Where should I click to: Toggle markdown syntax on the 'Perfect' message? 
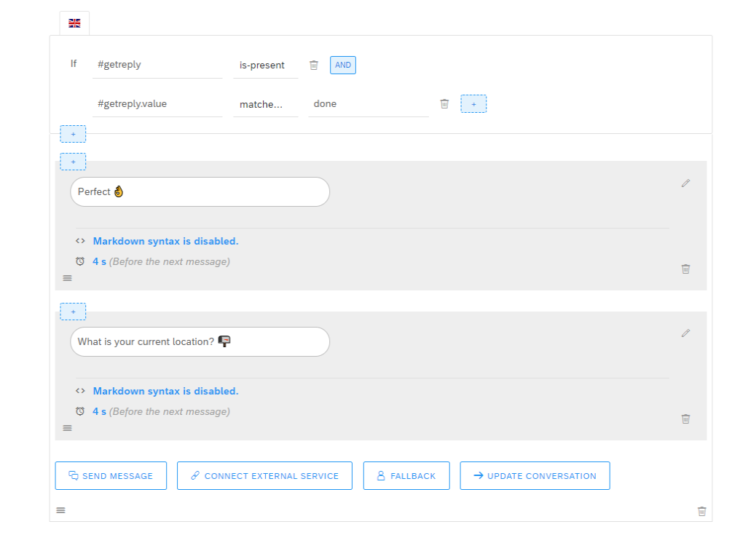click(x=165, y=241)
